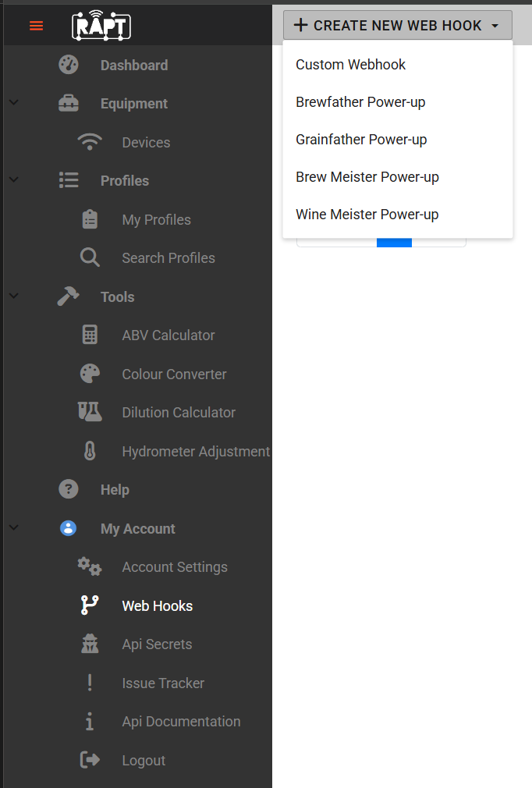
Task: Open the Issue Tracker link
Action: click(163, 683)
